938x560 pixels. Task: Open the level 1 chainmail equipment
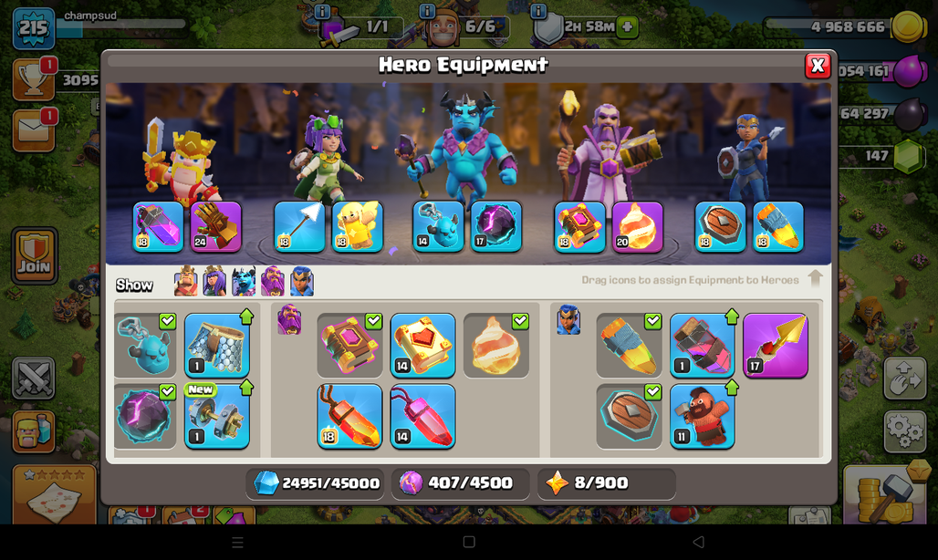[x=216, y=346]
